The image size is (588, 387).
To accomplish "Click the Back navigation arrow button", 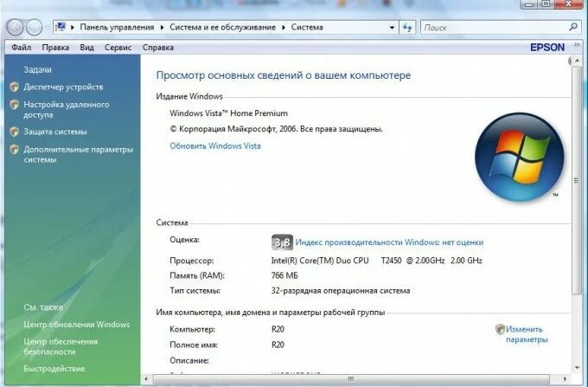I will [x=15, y=27].
